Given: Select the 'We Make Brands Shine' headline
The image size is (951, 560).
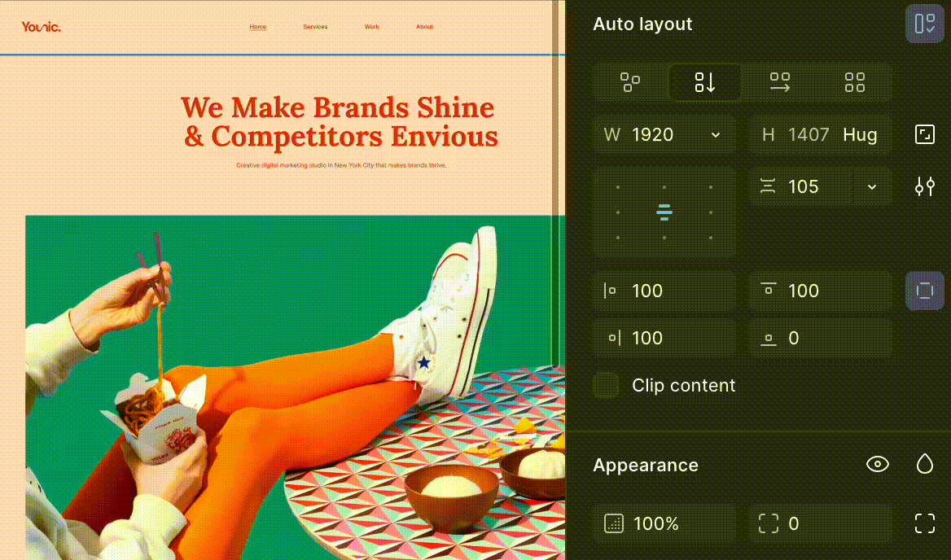Looking at the screenshot, I should (340, 122).
